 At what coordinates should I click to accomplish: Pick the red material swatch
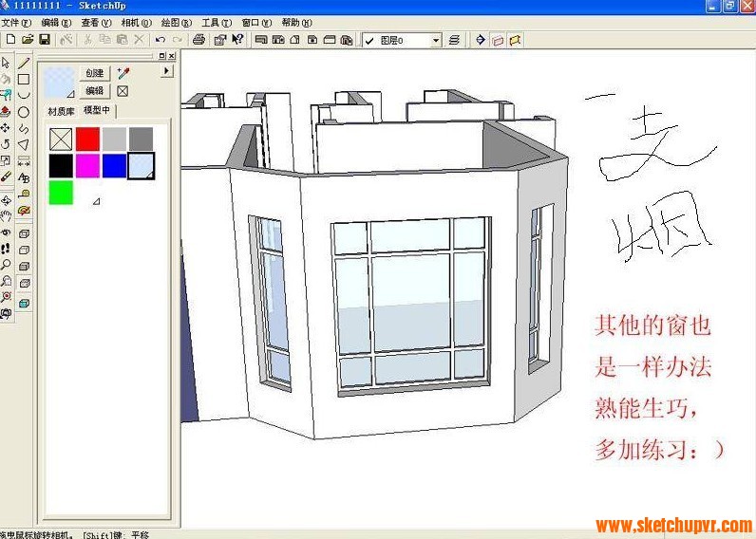coord(87,139)
